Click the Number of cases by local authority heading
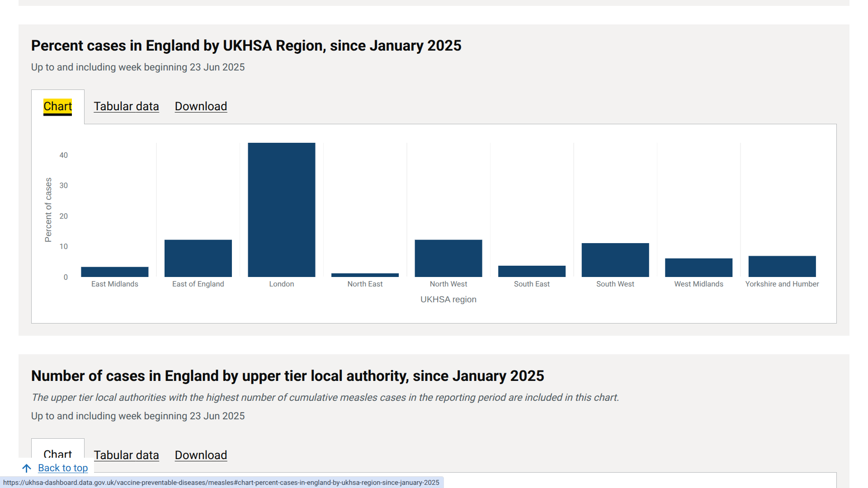 point(287,376)
